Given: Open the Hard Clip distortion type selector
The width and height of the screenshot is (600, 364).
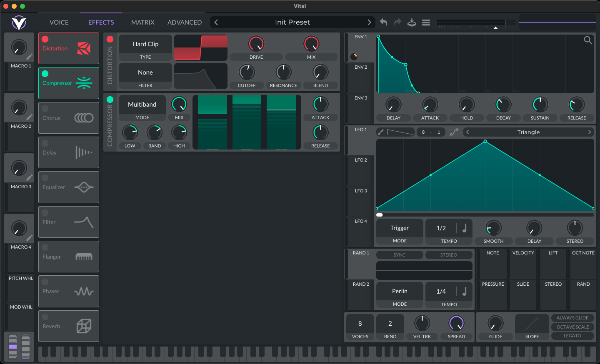Looking at the screenshot, I should pos(145,44).
